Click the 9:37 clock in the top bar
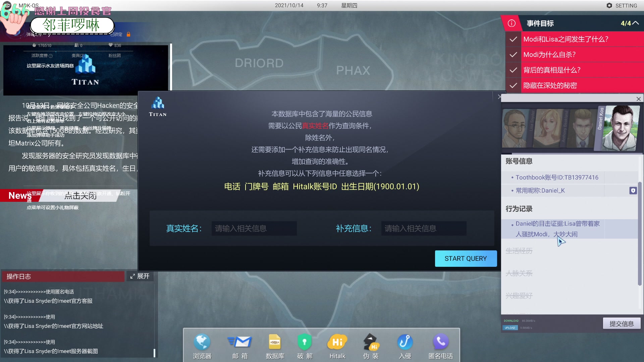This screenshot has width=644, height=362. (322, 5)
